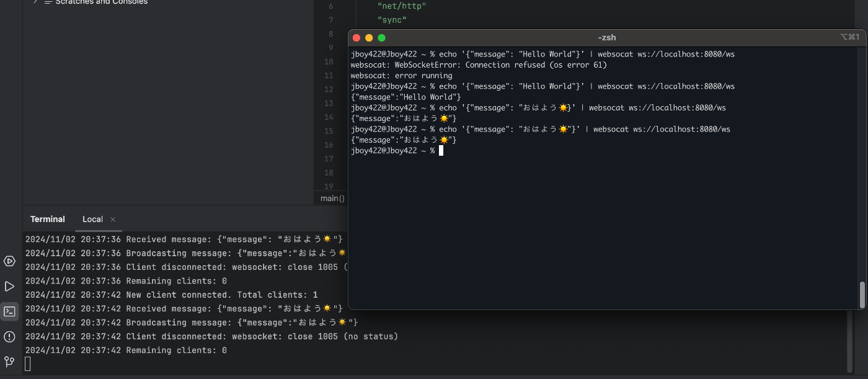
Task: Click the zsh terminal vertical scrollbar thumb
Action: (x=862, y=295)
